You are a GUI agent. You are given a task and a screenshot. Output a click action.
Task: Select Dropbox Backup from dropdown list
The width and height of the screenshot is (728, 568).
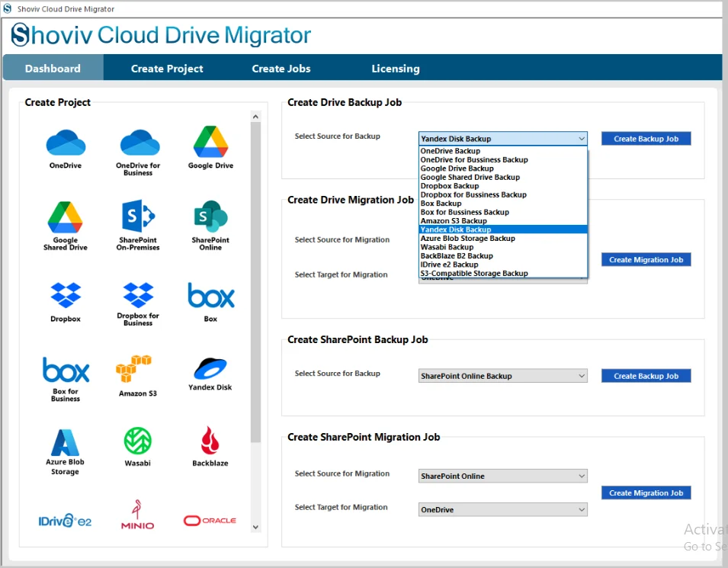[x=503, y=186]
